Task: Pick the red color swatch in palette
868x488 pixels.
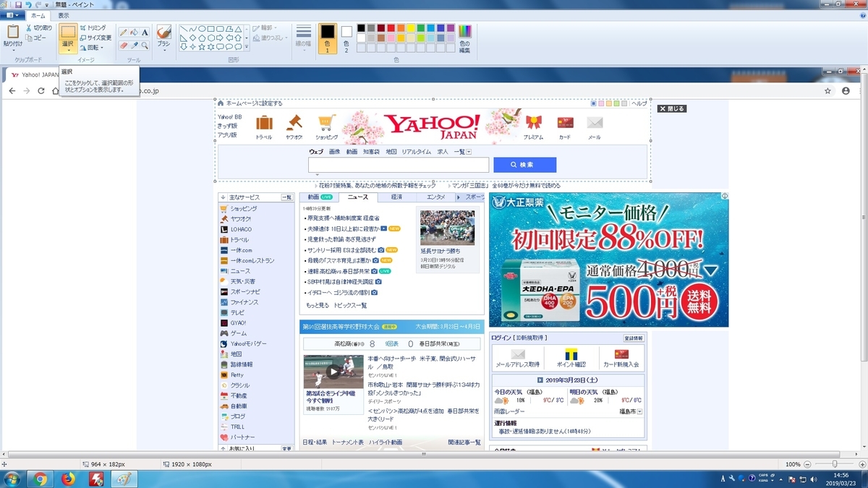Action: coord(391,27)
